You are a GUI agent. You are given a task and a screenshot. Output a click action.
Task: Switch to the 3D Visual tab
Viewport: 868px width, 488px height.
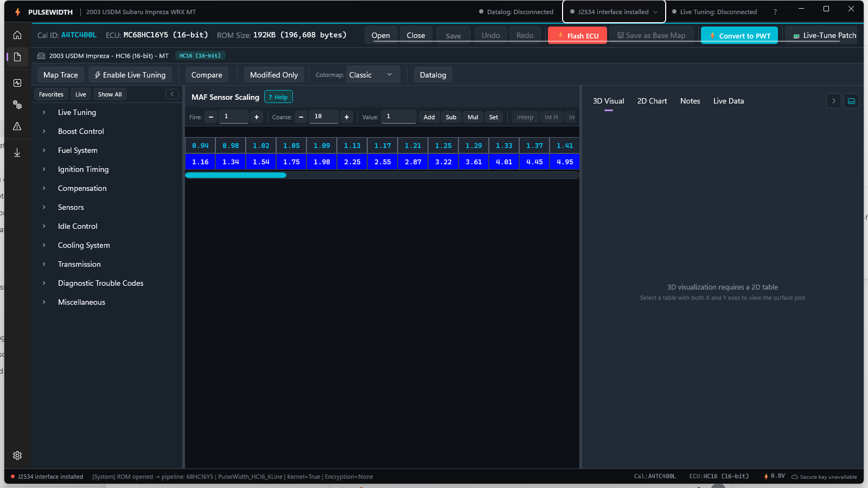coord(608,101)
